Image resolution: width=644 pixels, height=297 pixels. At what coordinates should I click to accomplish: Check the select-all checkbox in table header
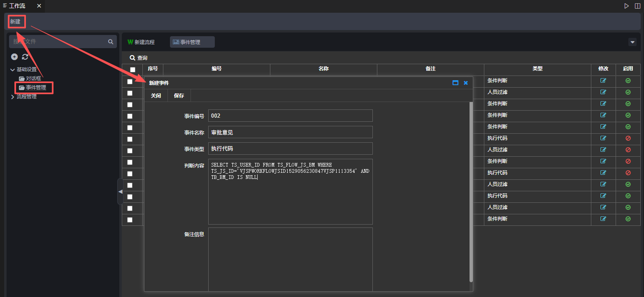(x=133, y=70)
